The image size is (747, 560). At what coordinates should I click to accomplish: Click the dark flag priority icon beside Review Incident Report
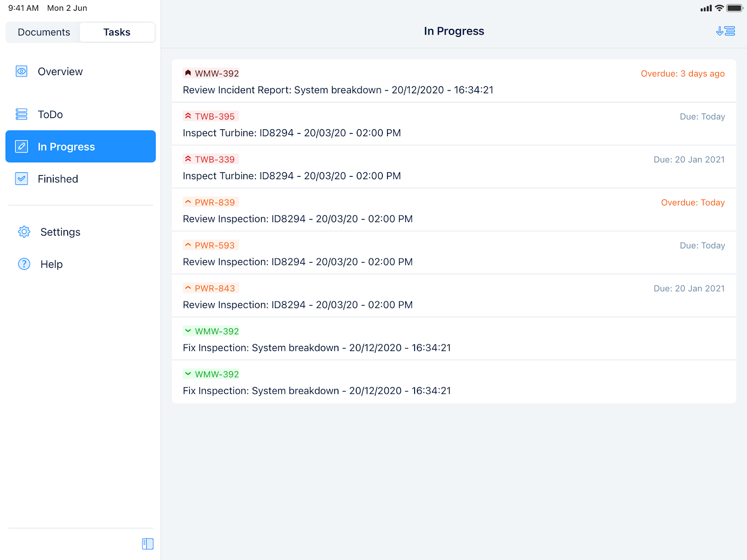click(188, 73)
